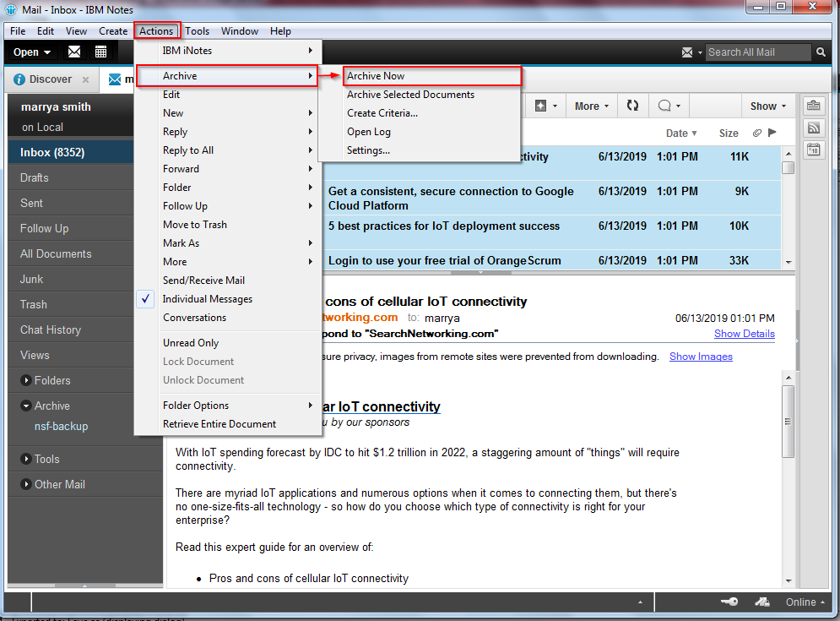Open the Tools menu
This screenshot has height=621, width=840.
click(x=197, y=30)
